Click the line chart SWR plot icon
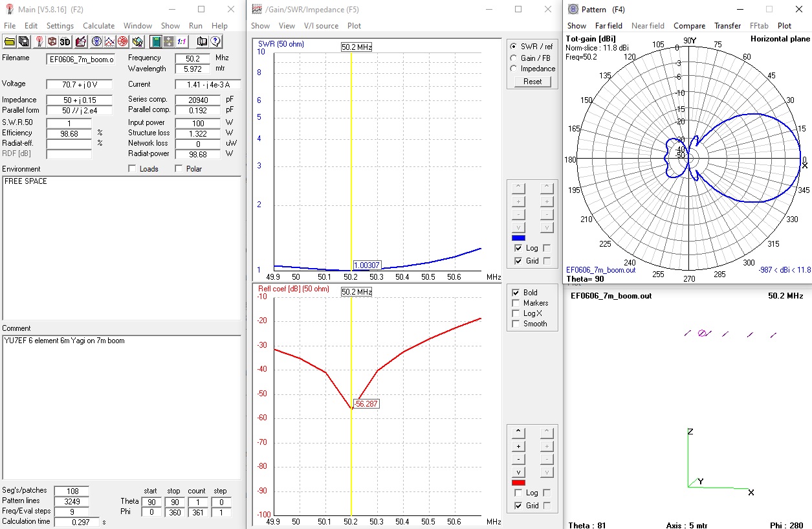This screenshot has width=812, height=529. pos(109,41)
